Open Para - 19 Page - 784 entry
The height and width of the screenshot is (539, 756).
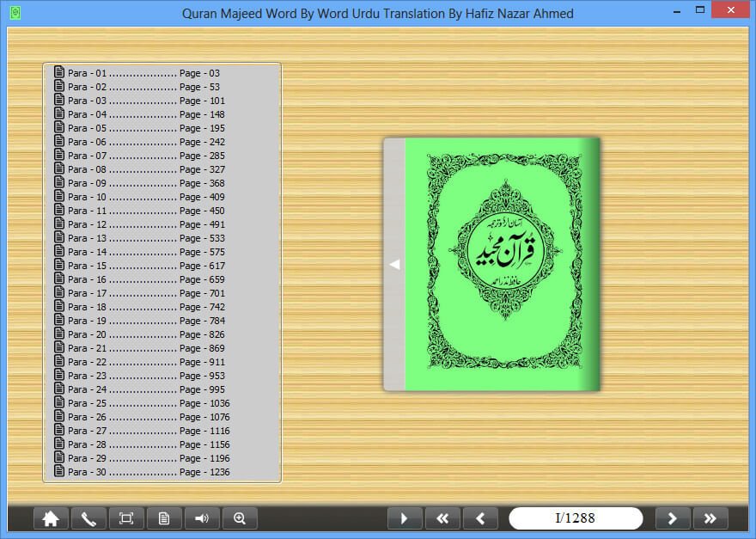pyautogui.click(x=139, y=321)
